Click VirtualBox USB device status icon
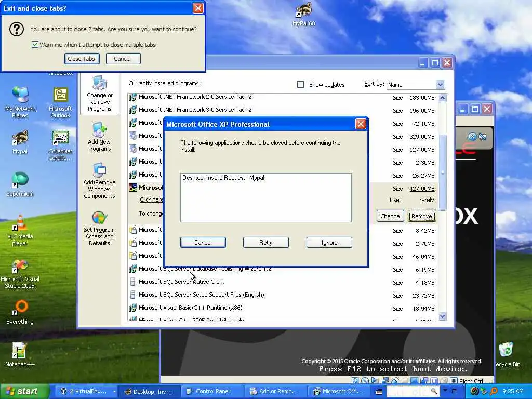 [x=395, y=381]
